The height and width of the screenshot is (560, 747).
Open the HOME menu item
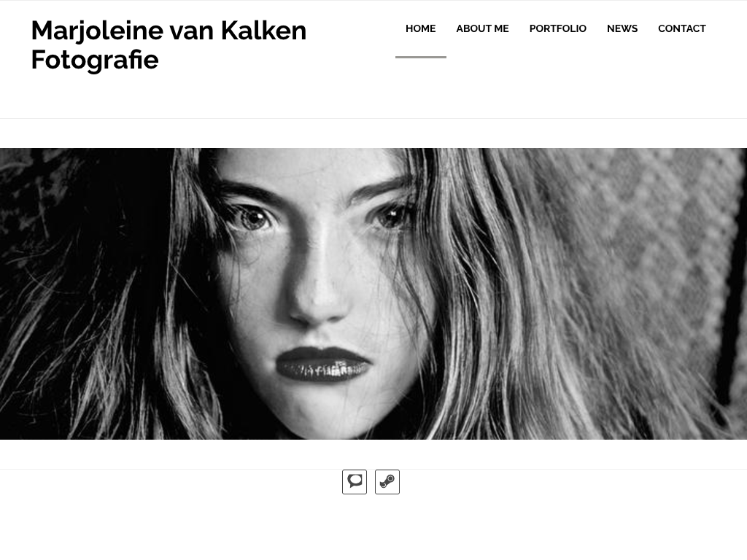[421, 28]
